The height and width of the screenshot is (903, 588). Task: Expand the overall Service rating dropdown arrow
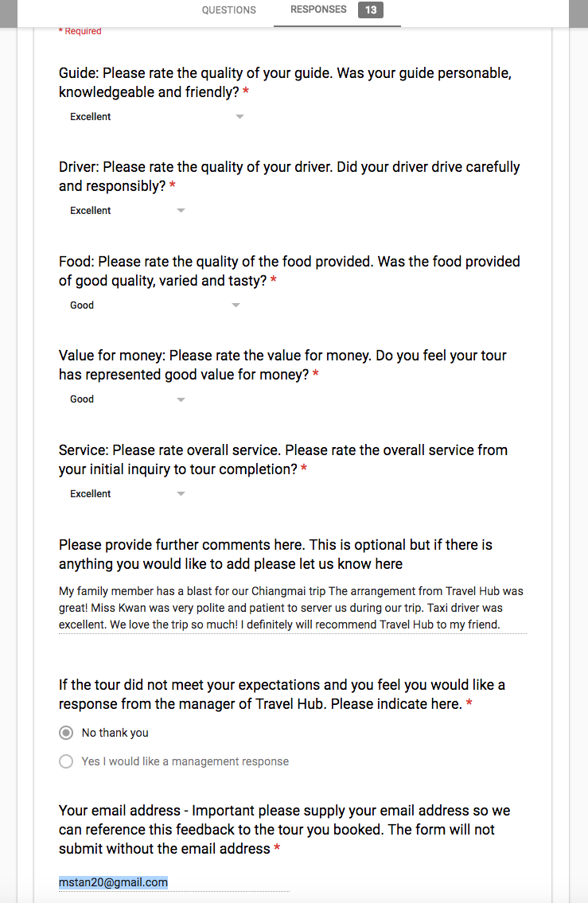pos(181,493)
